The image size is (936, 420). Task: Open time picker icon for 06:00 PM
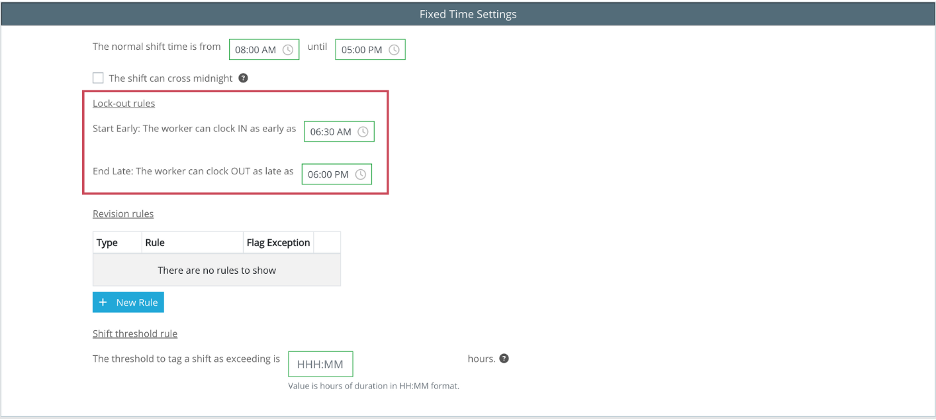click(x=360, y=174)
